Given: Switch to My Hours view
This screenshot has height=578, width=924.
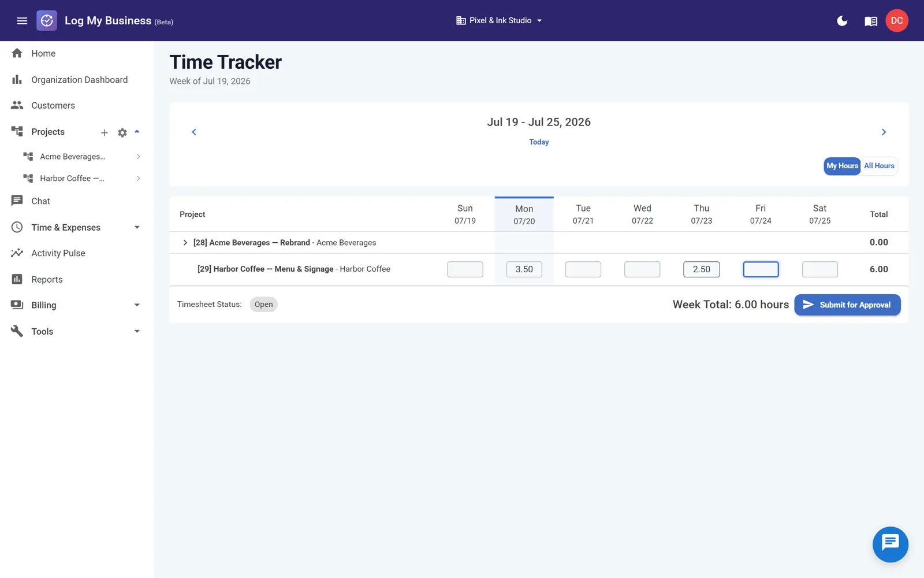Looking at the screenshot, I should [x=842, y=166].
